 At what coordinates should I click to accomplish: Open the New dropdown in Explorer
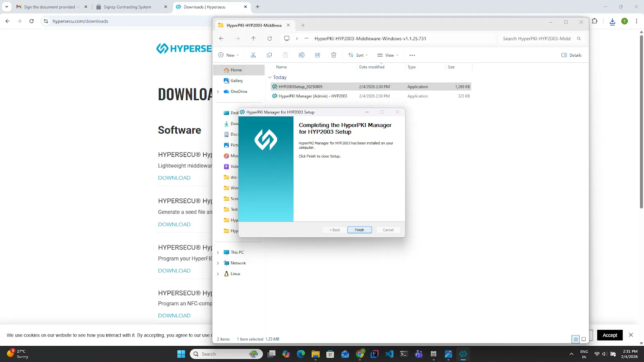[228, 55]
